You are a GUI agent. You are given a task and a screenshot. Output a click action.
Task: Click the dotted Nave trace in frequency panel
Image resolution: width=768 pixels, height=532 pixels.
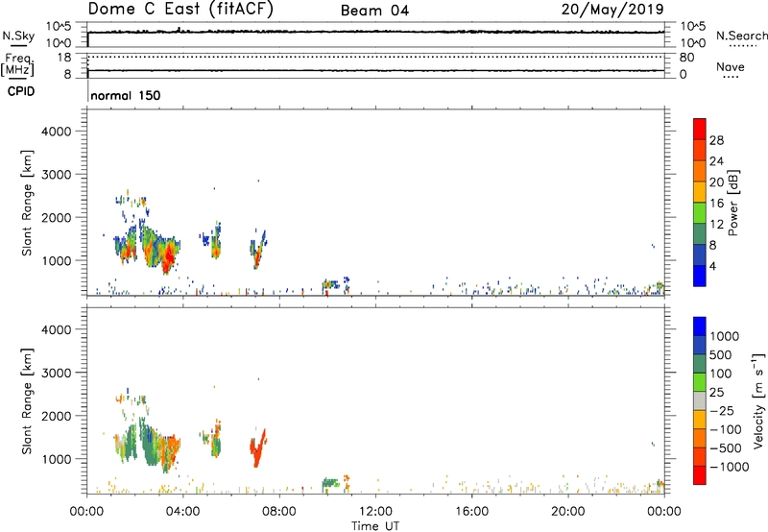click(x=375, y=57)
